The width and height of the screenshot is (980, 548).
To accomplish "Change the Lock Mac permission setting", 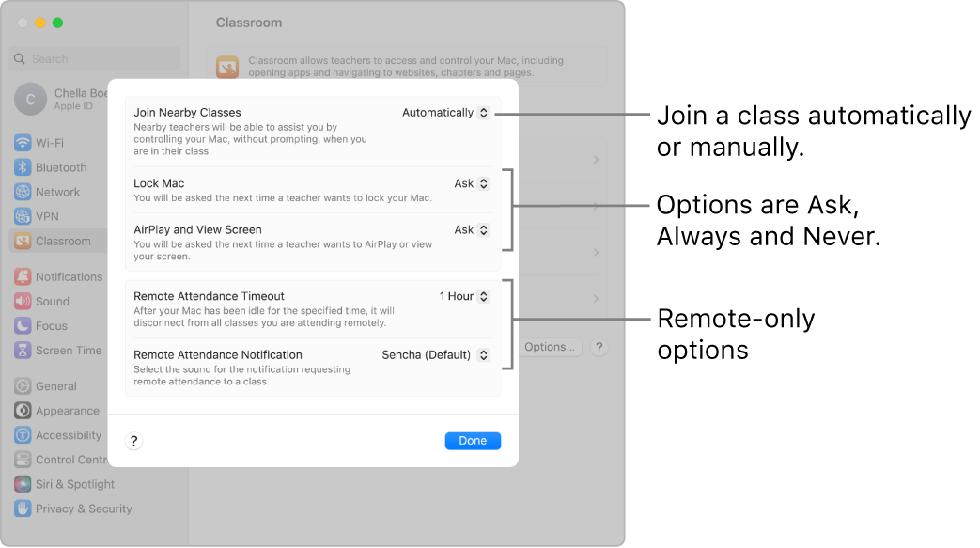I will pos(471,183).
